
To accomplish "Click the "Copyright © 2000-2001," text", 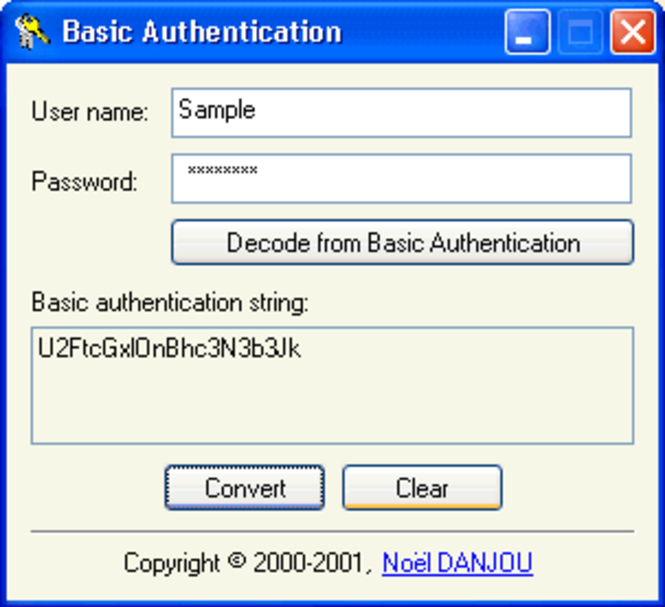I will point(249,563).
